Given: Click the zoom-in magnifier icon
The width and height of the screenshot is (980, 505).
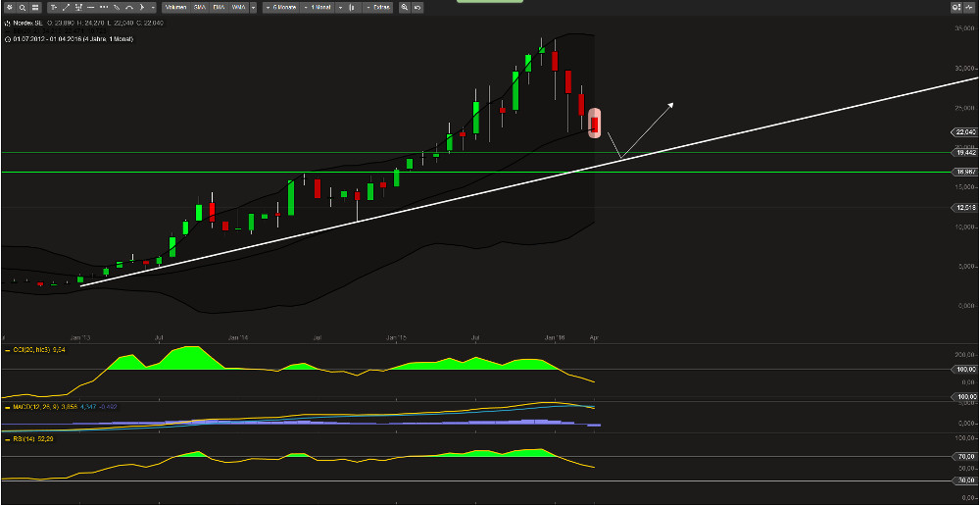Looking at the screenshot, I should [x=405, y=8].
